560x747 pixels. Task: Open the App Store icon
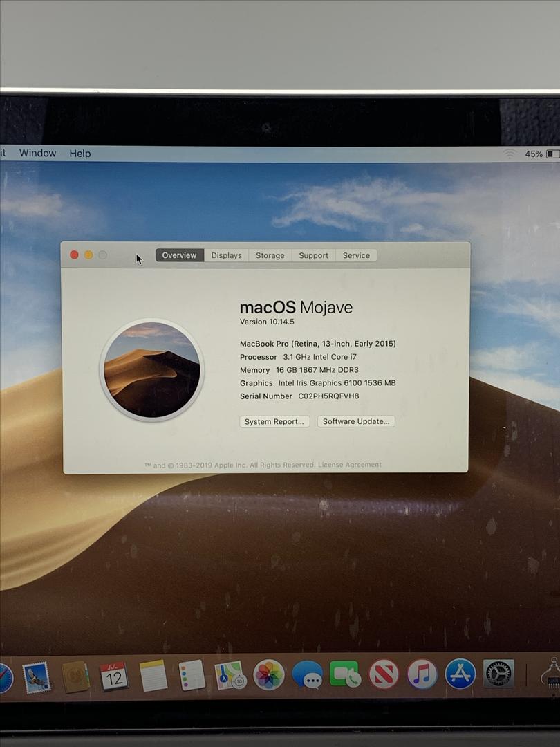click(460, 674)
